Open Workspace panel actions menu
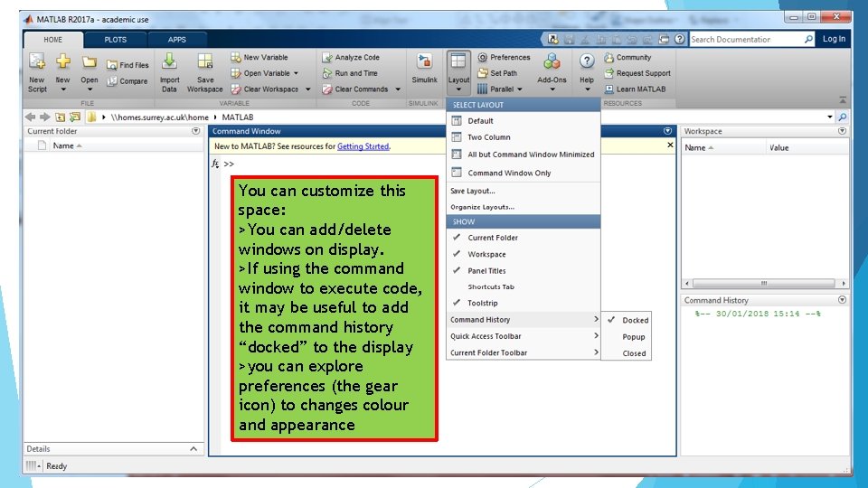868x488 pixels. coord(842,131)
